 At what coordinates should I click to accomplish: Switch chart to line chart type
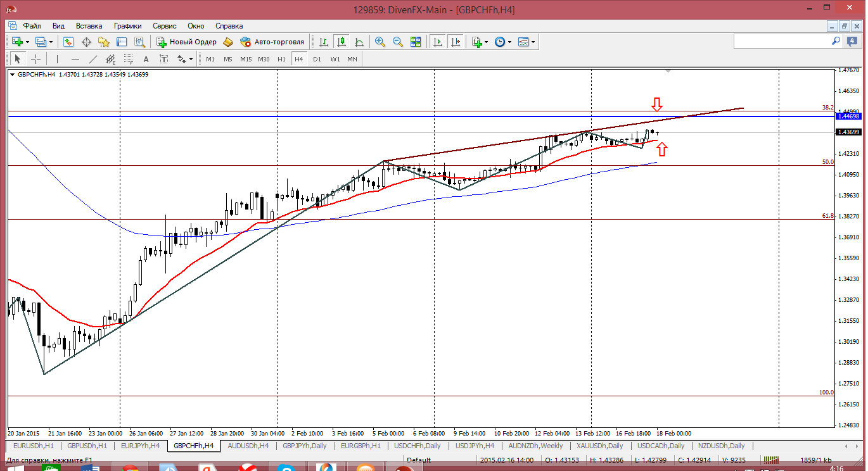[359, 42]
